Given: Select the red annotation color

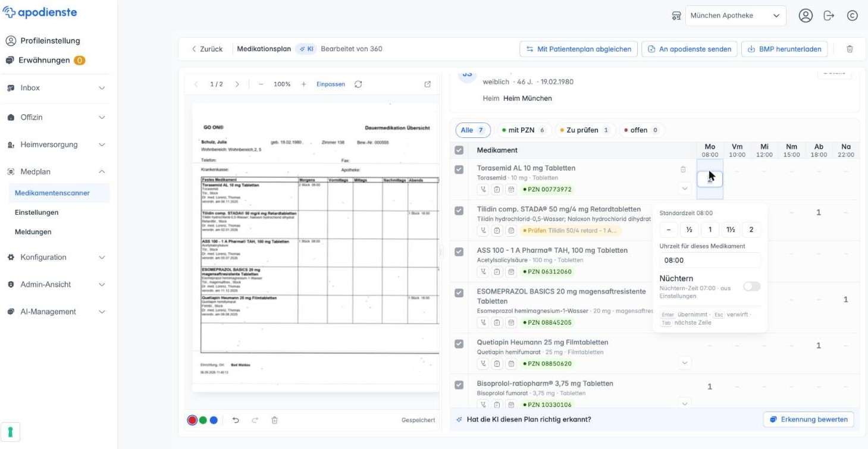Looking at the screenshot, I should [192, 420].
